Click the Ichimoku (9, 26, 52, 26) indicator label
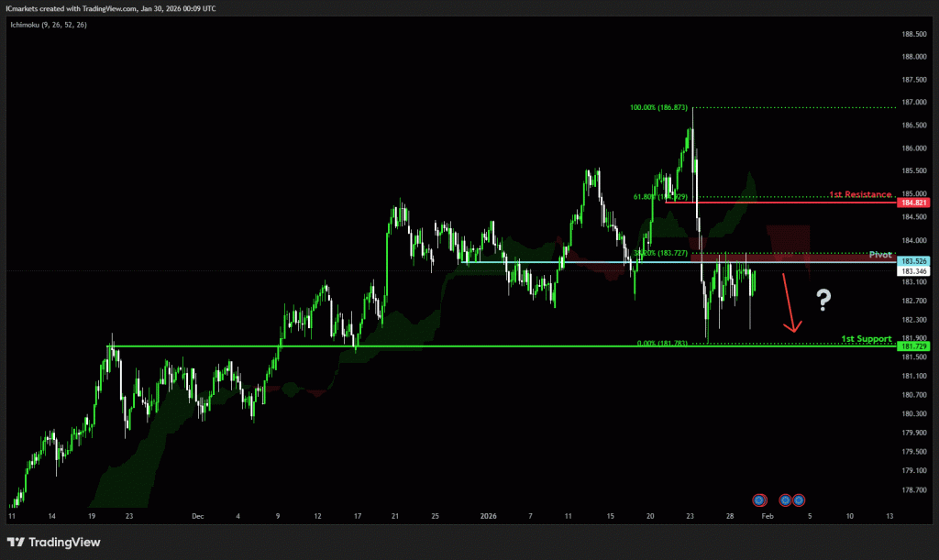The width and height of the screenshot is (939, 560). 50,25
